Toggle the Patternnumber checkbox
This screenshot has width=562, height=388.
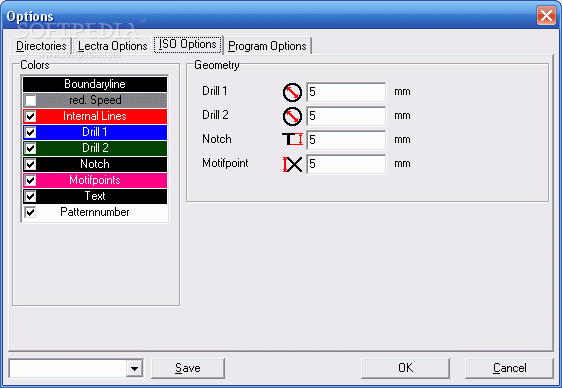point(30,212)
